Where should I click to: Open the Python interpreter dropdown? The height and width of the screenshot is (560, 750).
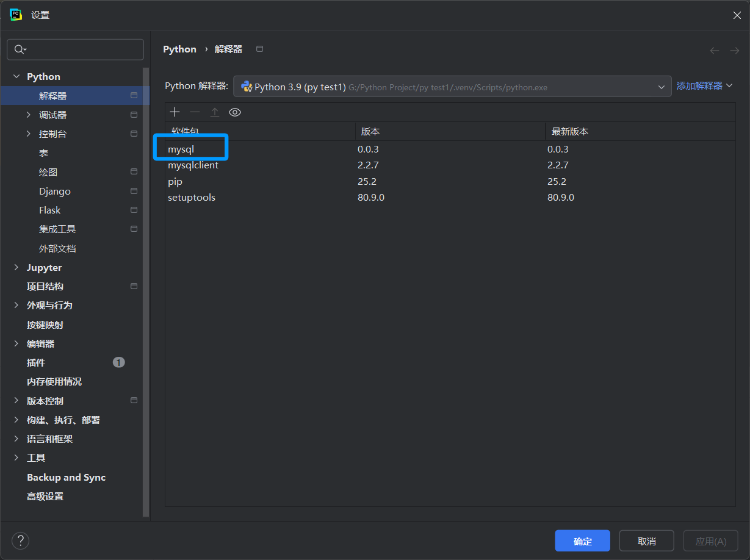pos(452,87)
